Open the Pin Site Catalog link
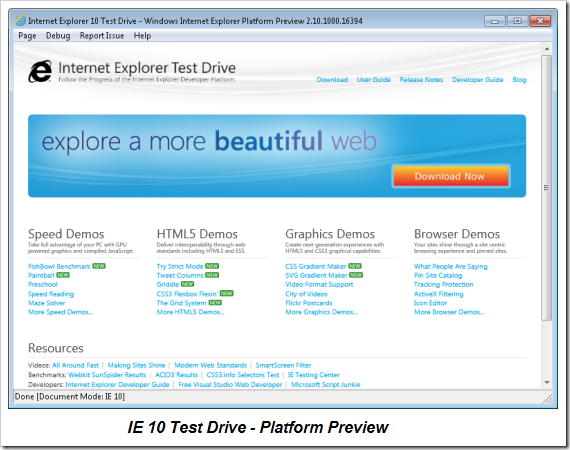 coord(438,275)
